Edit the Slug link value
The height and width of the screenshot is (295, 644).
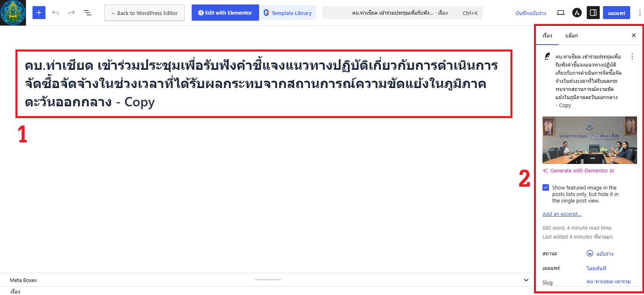click(609, 282)
